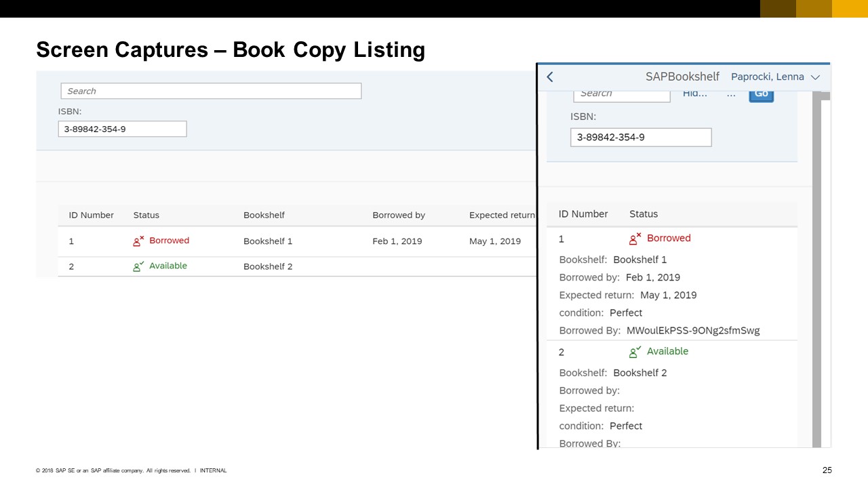The image size is (868, 488).
Task: Click the Borrowed status icon in mobile list
Action: click(635, 239)
